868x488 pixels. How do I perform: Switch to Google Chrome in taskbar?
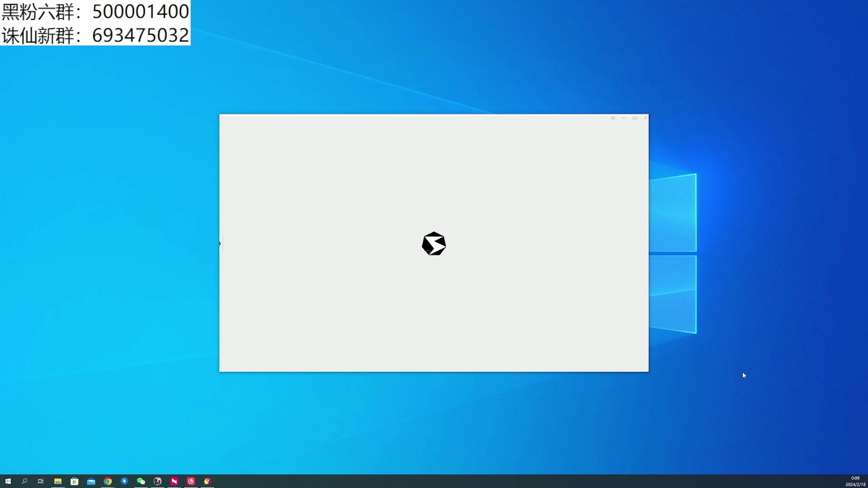point(108,481)
